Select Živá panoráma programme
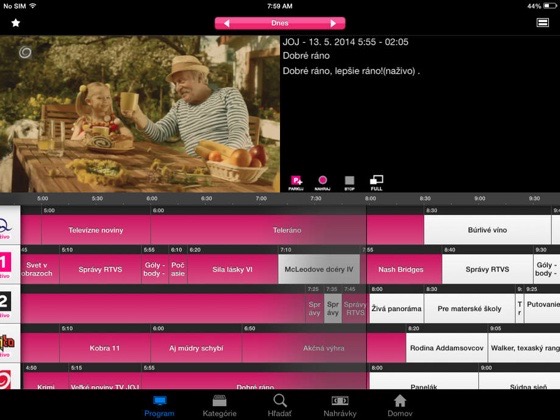Image resolution: width=560 pixels, height=420 pixels. pos(396,309)
